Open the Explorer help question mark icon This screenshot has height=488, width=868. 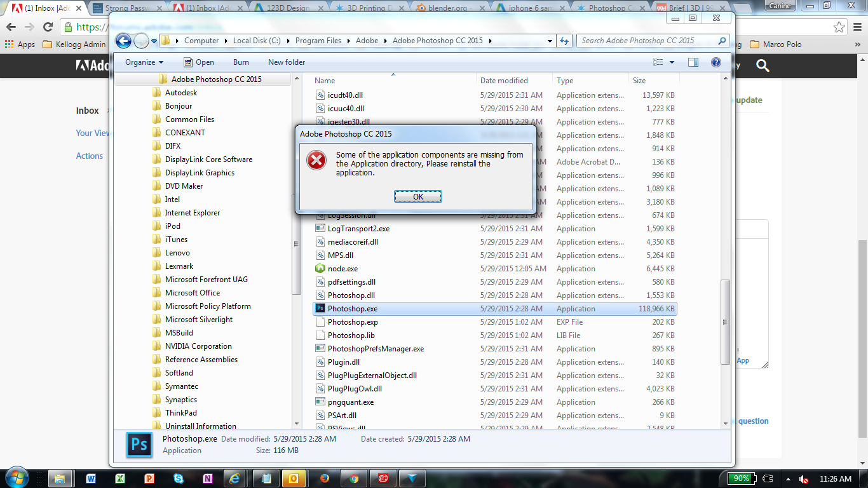(x=716, y=62)
